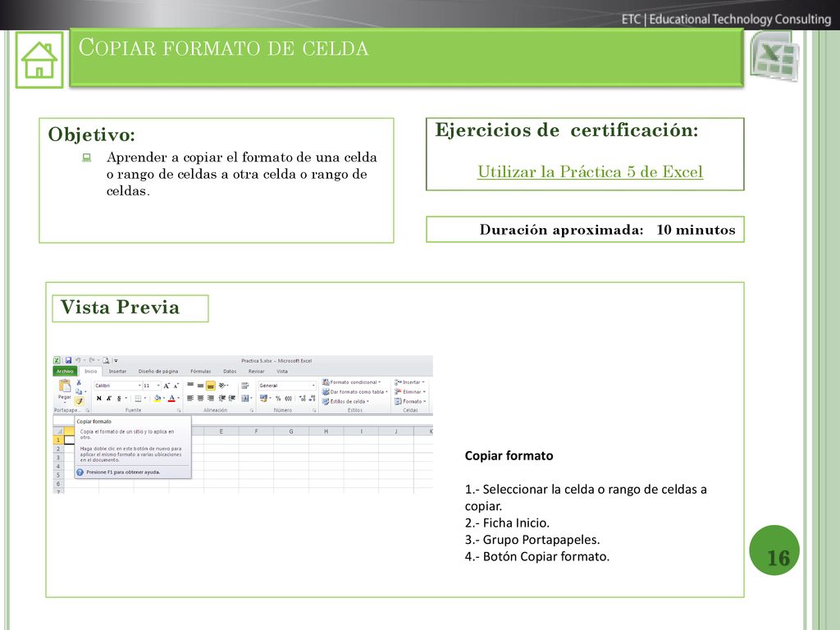The height and width of the screenshot is (630, 840).
Task: Toggle Underline (S) formatting
Action: point(119,398)
